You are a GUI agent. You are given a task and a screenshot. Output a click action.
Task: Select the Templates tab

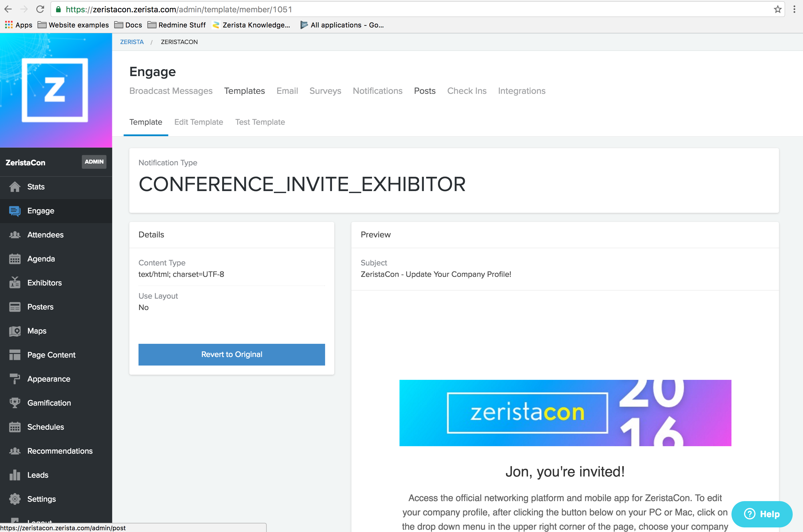[x=244, y=91]
